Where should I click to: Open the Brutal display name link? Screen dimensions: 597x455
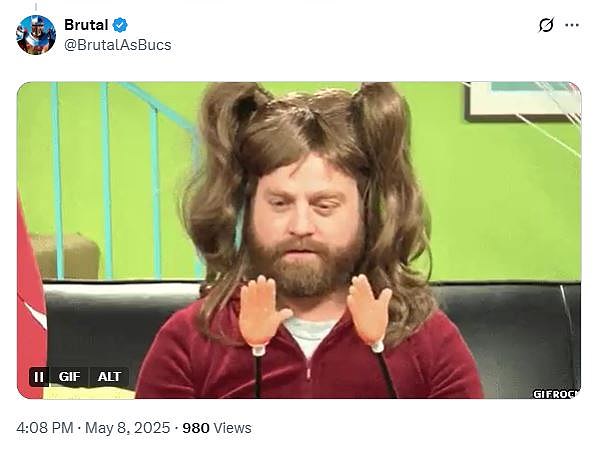click(x=86, y=25)
